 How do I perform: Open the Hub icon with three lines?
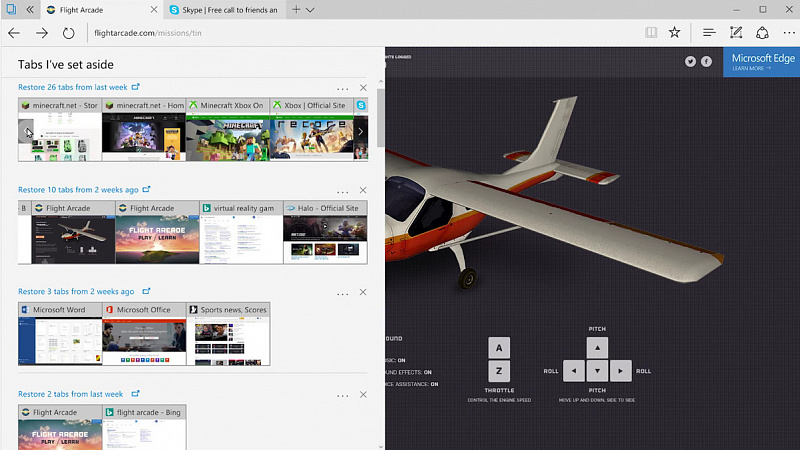pyautogui.click(x=709, y=33)
